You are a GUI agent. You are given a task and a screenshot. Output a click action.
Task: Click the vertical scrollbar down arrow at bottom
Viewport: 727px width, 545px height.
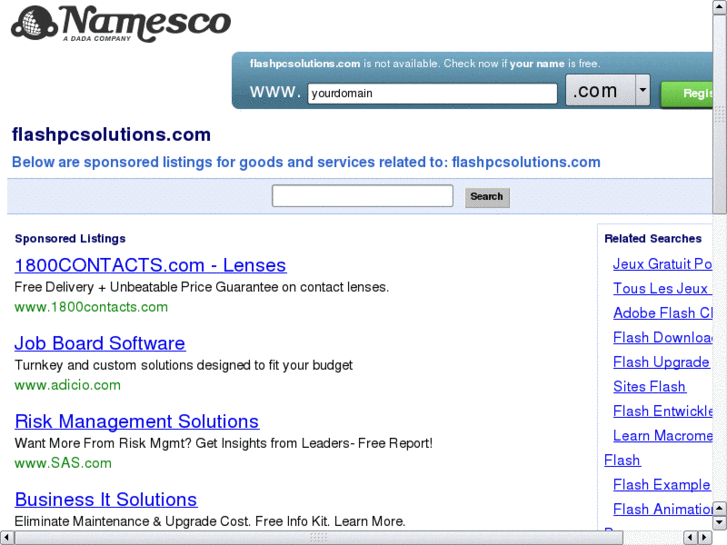tap(720, 523)
